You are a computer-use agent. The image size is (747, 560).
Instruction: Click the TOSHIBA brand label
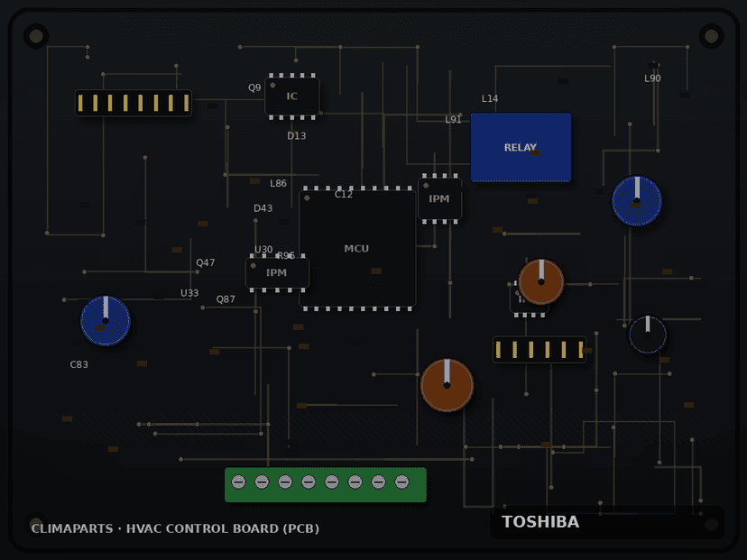(540, 522)
